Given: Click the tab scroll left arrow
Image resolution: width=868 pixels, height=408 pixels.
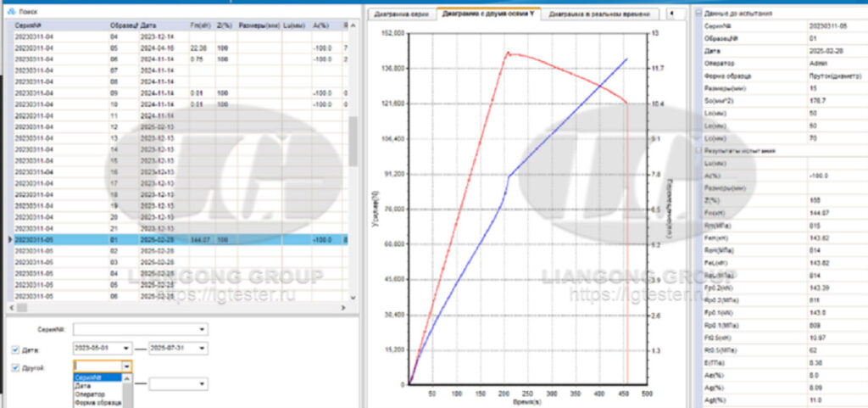Looking at the screenshot, I should pyautogui.click(x=670, y=14).
